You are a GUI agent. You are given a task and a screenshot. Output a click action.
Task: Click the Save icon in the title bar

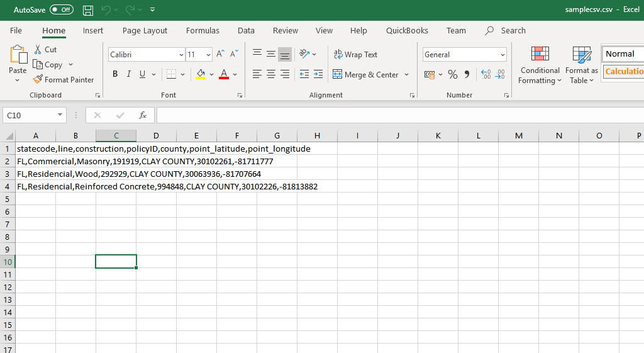pos(88,10)
